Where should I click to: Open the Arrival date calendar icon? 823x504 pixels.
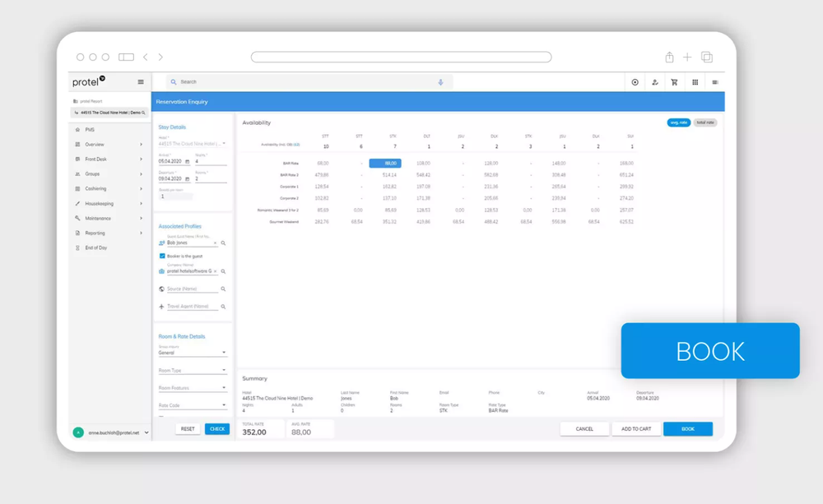click(188, 161)
